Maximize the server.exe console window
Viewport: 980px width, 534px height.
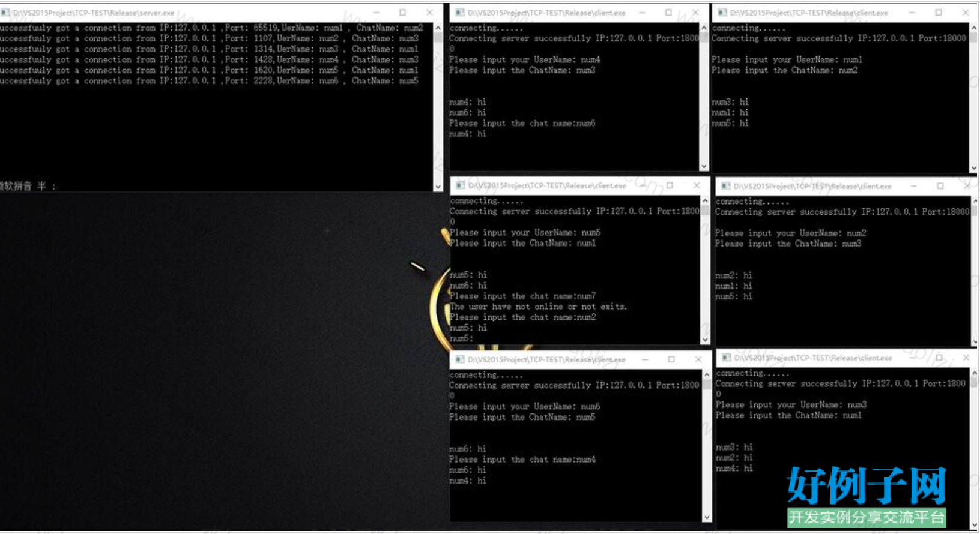(403, 13)
